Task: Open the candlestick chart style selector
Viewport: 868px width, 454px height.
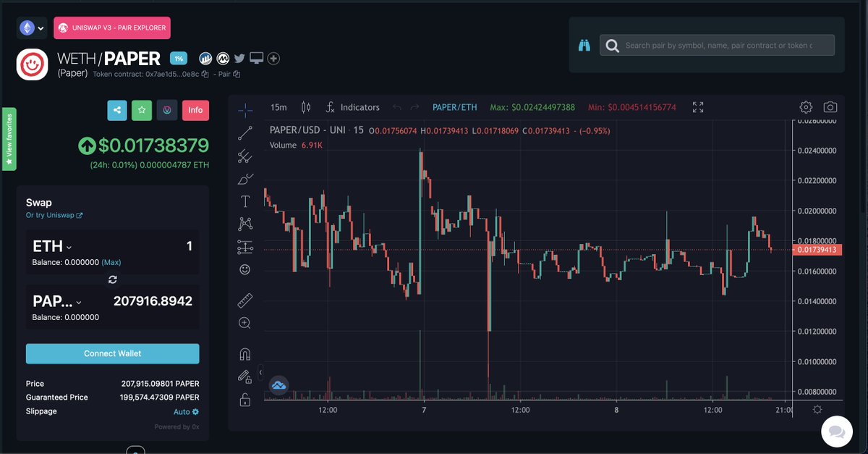Action: coord(306,107)
